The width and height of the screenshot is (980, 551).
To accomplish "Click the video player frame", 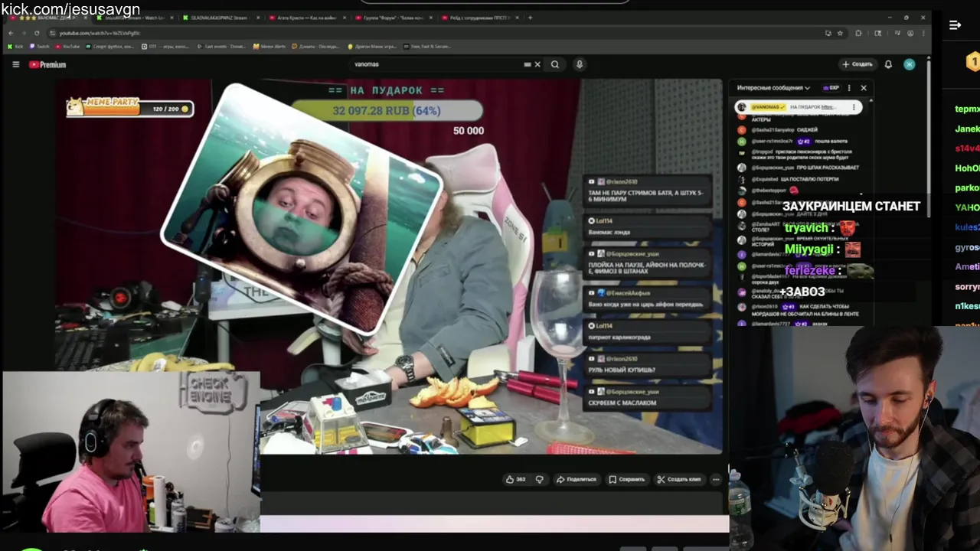I will tap(389, 268).
